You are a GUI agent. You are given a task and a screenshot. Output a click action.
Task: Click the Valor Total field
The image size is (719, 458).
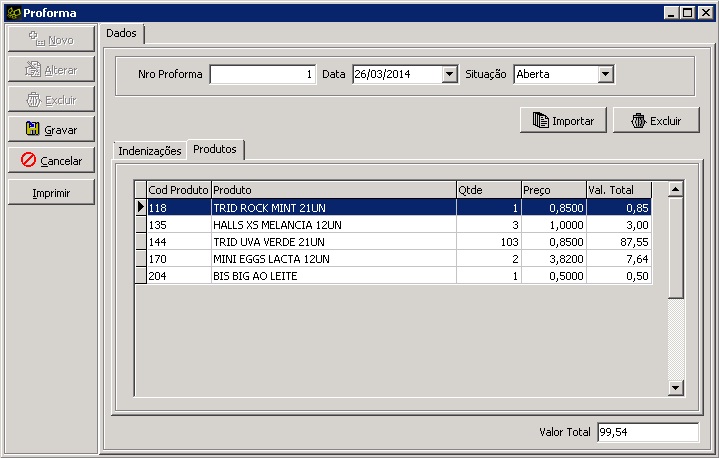click(x=646, y=432)
